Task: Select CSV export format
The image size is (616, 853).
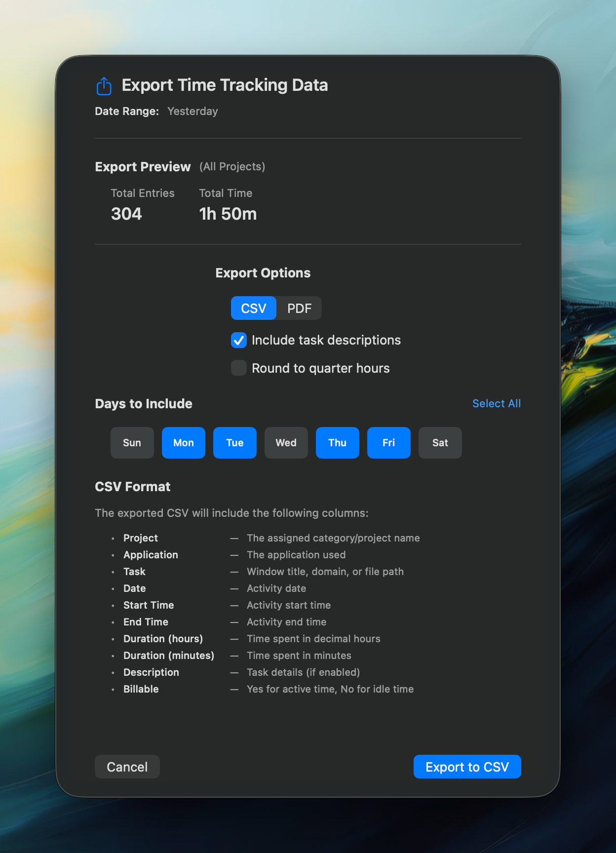Action: 254,309
